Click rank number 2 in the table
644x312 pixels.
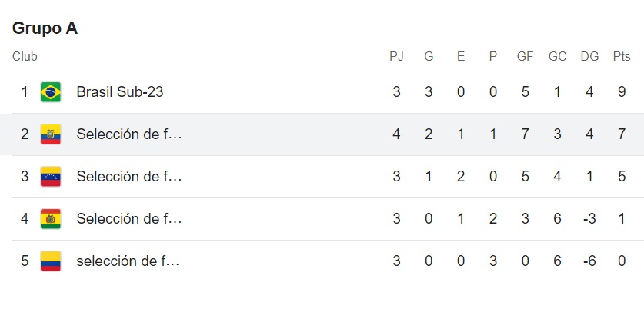(x=25, y=134)
